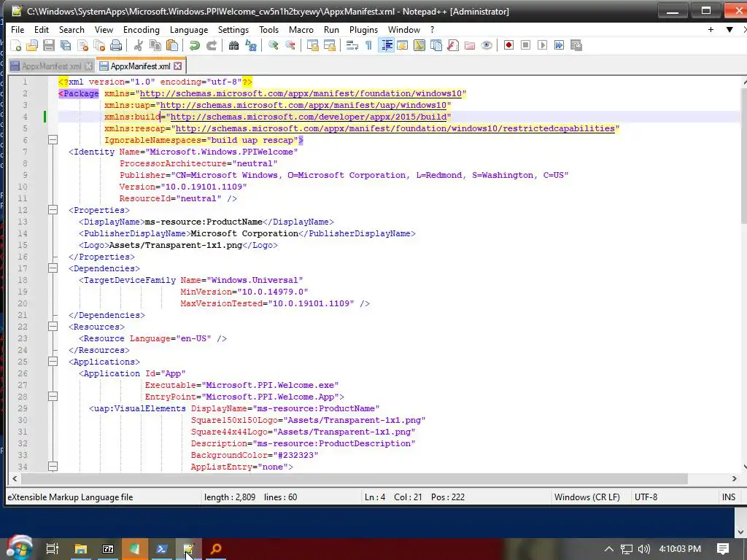Toggle the indent guide toolbar button

(x=387, y=45)
